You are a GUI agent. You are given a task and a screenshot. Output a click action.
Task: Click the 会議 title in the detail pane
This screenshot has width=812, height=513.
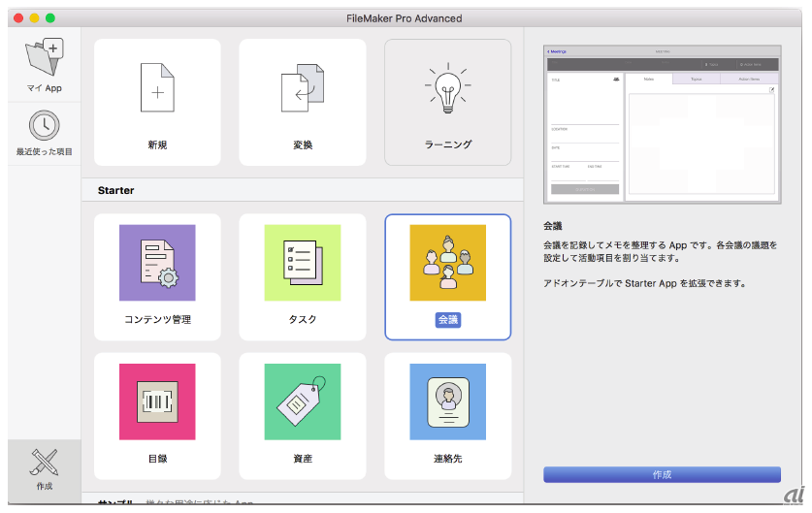pyautogui.click(x=553, y=226)
